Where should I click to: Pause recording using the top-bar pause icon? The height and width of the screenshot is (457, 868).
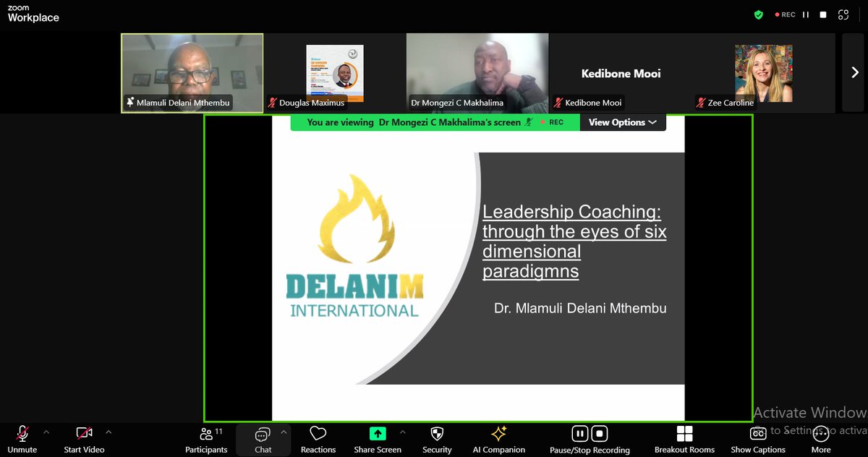click(x=806, y=14)
